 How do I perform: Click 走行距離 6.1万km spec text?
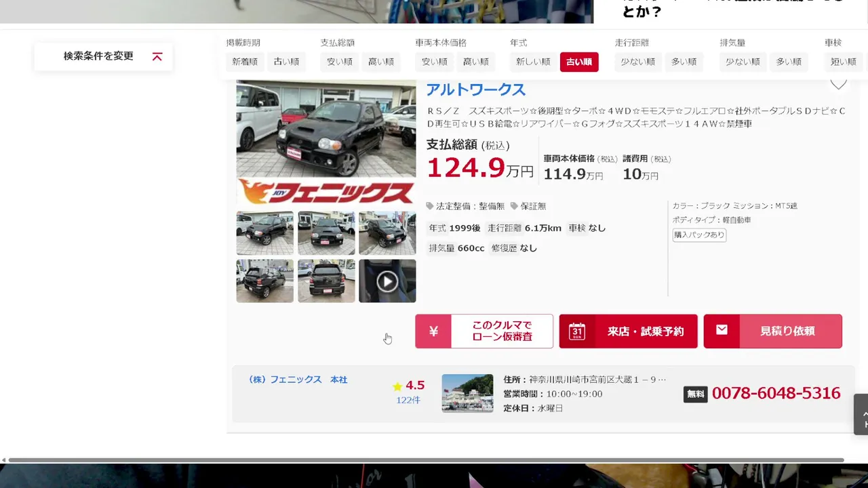pos(524,228)
